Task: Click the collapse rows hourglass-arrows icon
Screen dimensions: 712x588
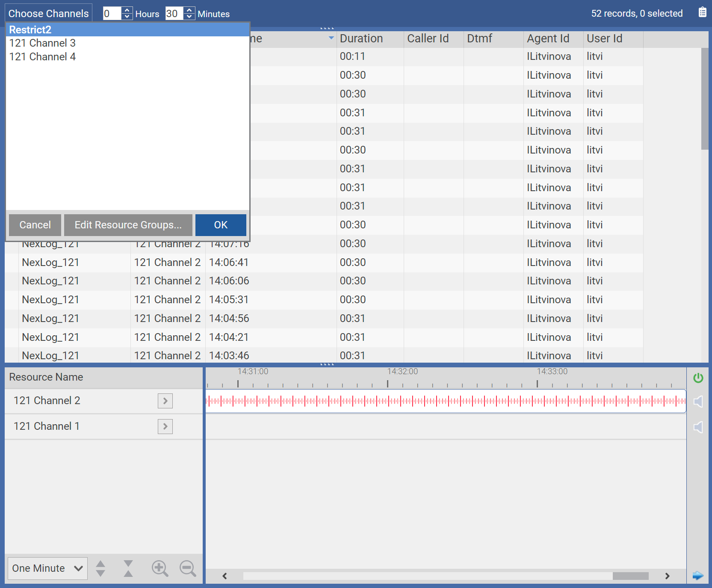Action: 128,568
